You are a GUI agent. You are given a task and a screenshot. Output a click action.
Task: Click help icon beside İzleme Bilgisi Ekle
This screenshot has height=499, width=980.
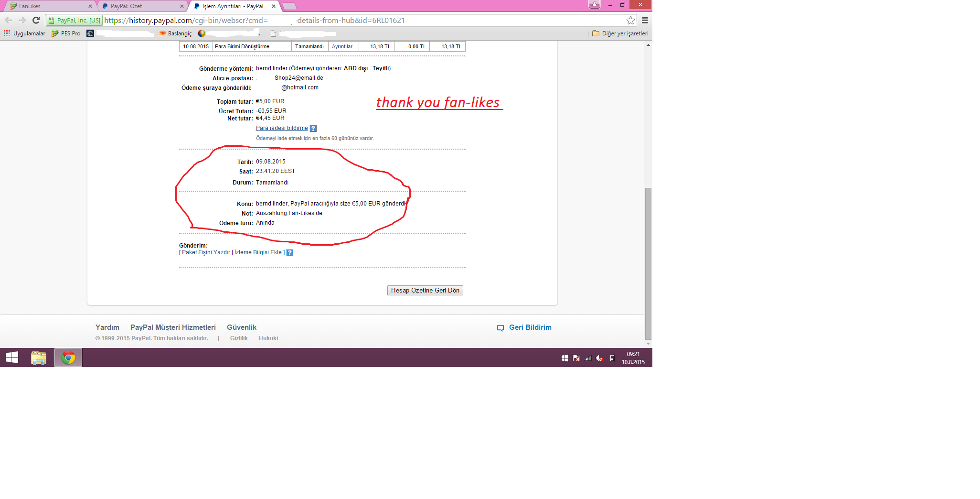click(290, 252)
